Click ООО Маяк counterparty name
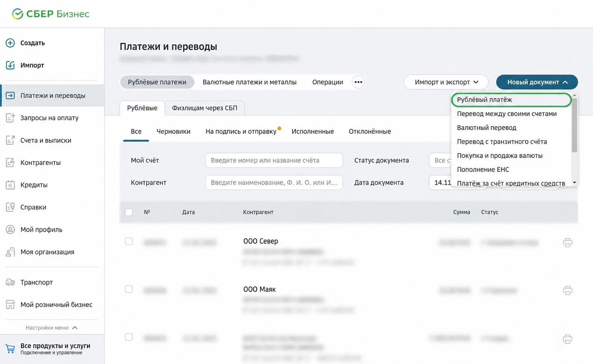Image resolution: width=593 pixels, height=364 pixels. pyautogui.click(x=259, y=289)
